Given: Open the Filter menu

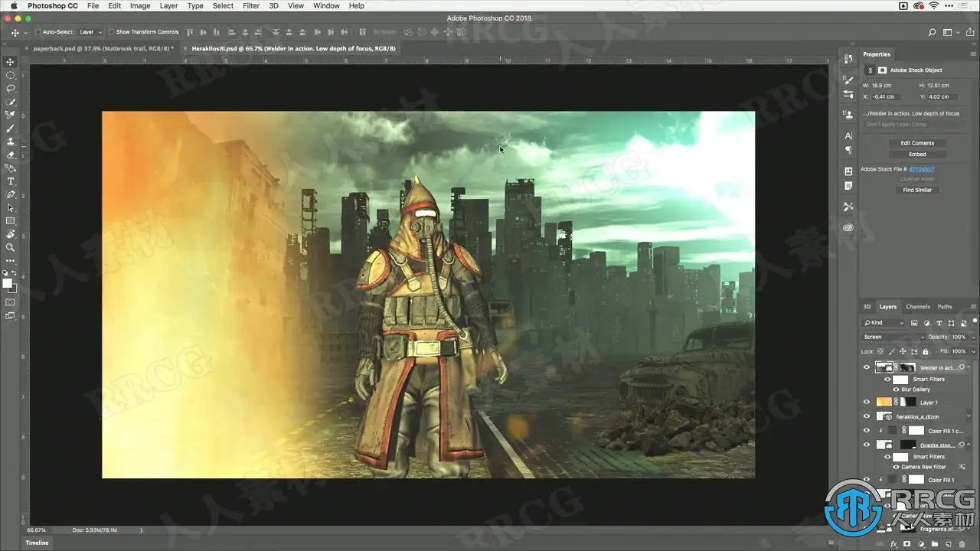Looking at the screenshot, I should tap(251, 5).
